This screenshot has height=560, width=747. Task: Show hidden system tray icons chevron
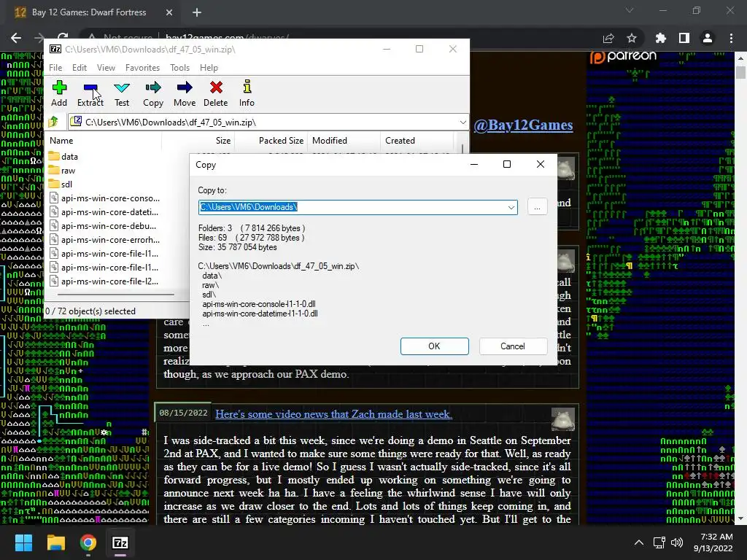click(639, 542)
